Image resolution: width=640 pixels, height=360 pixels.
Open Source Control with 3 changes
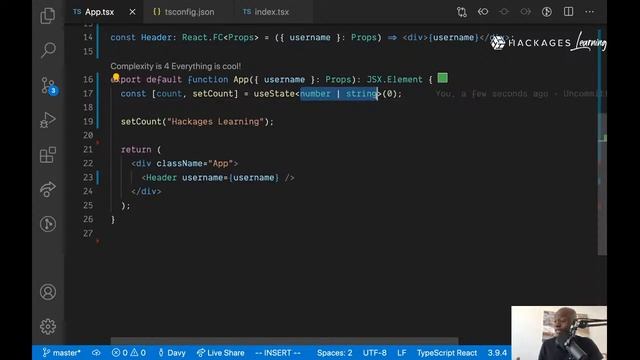(x=49, y=86)
